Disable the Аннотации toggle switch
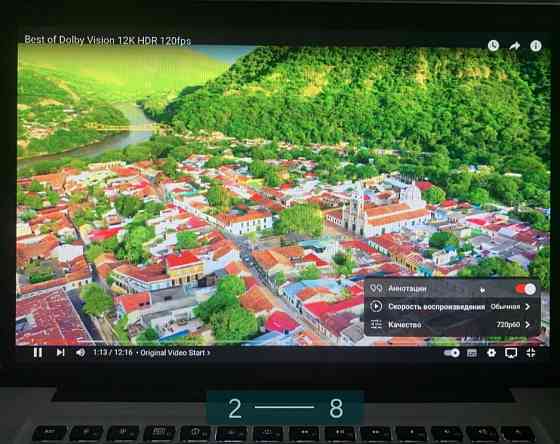Image resolution: width=560 pixels, height=444 pixels. [x=526, y=289]
